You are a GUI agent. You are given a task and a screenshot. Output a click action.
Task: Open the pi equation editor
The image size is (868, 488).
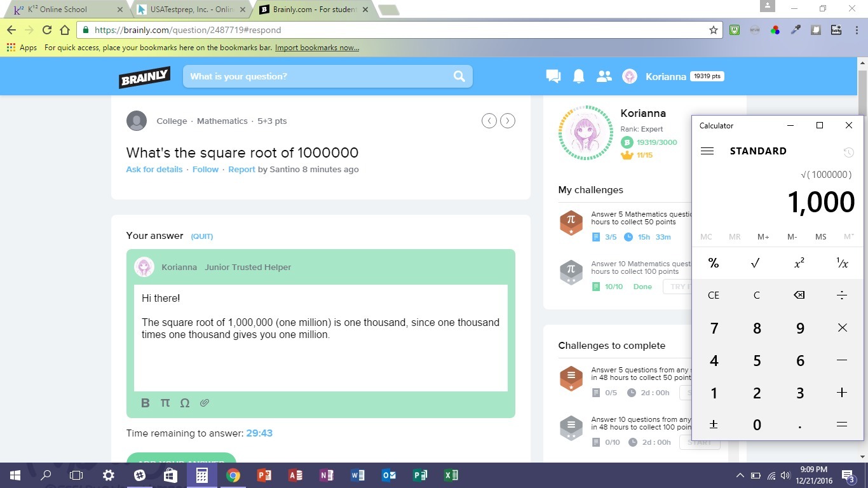click(165, 403)
